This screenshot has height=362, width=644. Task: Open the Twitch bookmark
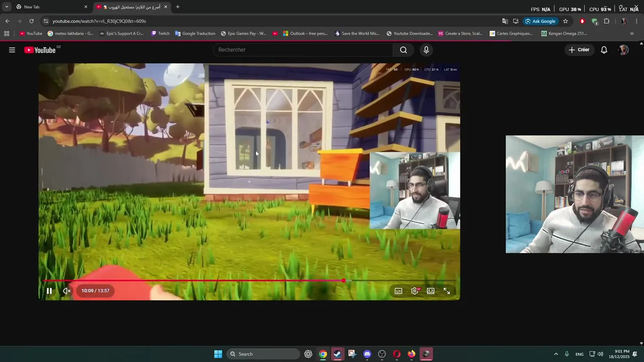pyautogui.click(x=160, y=34)
